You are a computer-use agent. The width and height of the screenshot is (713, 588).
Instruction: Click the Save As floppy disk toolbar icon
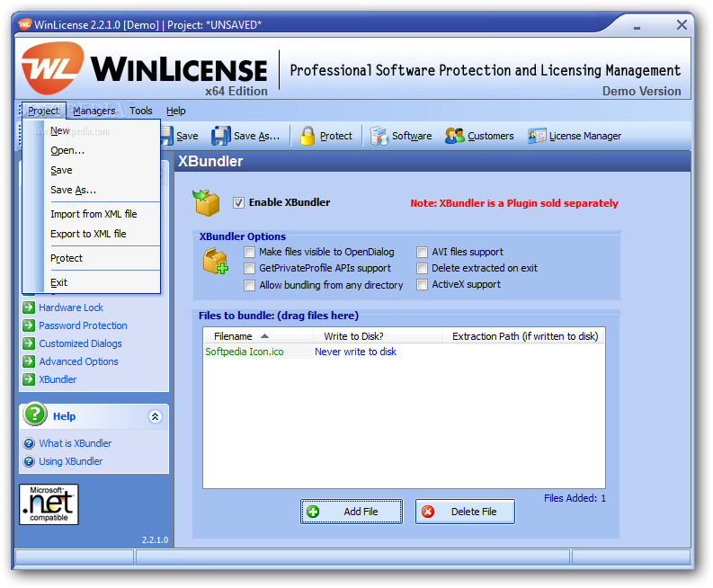point(221,136)
